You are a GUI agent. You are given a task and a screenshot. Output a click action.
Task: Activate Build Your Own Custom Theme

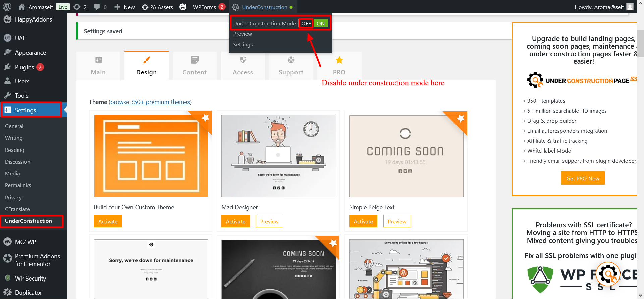(108, 221)
